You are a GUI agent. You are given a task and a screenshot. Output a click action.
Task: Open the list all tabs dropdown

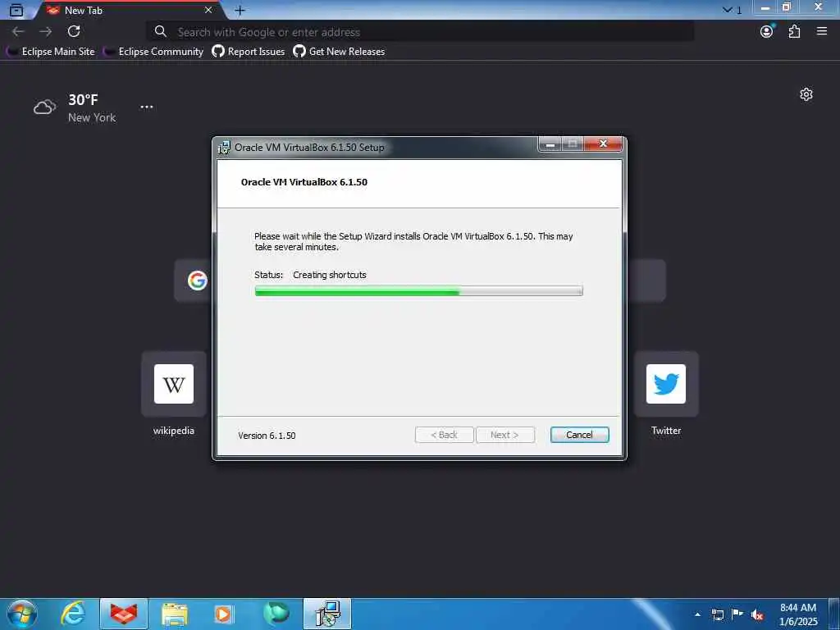click(x=732, y=10)
